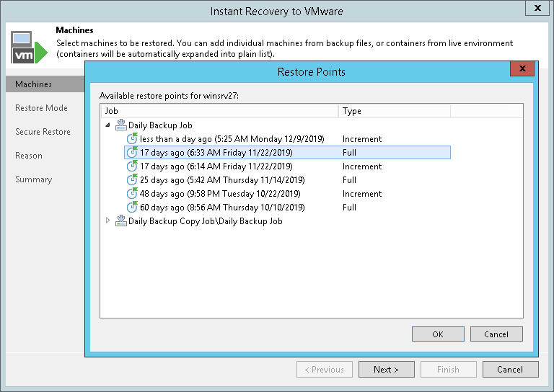Click restore point icon for 6:14 AM 11/22/2019
This screenshot has height=392, width=554.
(x=132, y=166)
